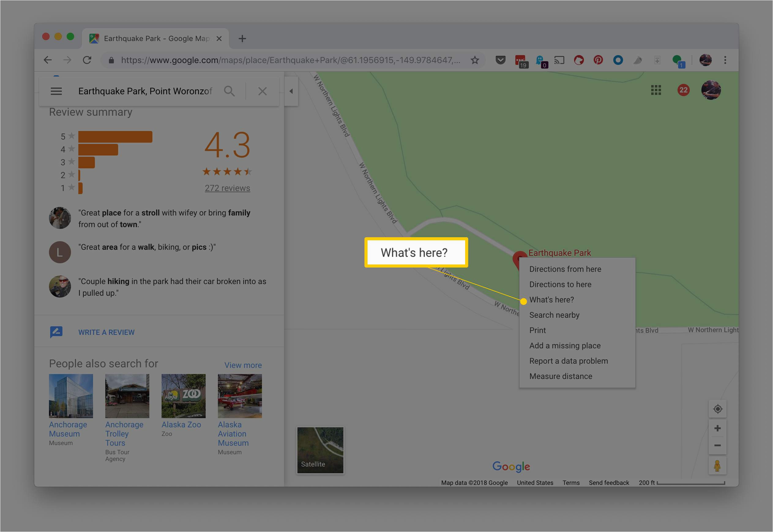Collapse the side panel arrow

[x=291, y=91]
